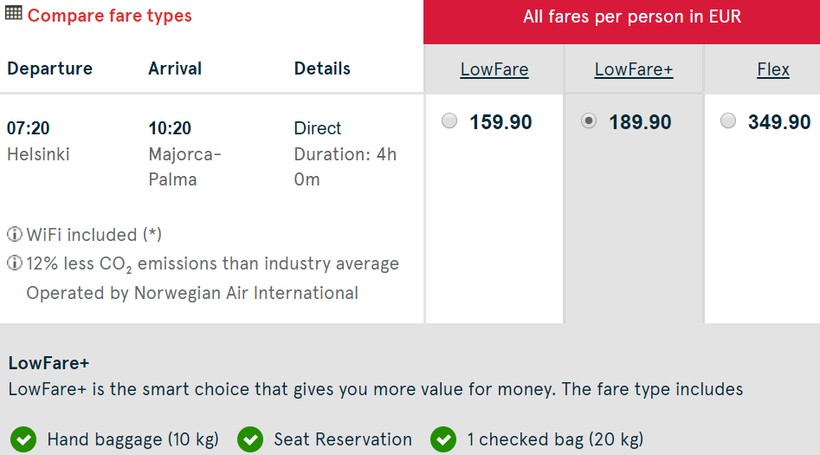The width and height of the screenshot is (820, 455).
Task: Click the green checkmark for Hand baggage
Action: [x=23, y=439]
